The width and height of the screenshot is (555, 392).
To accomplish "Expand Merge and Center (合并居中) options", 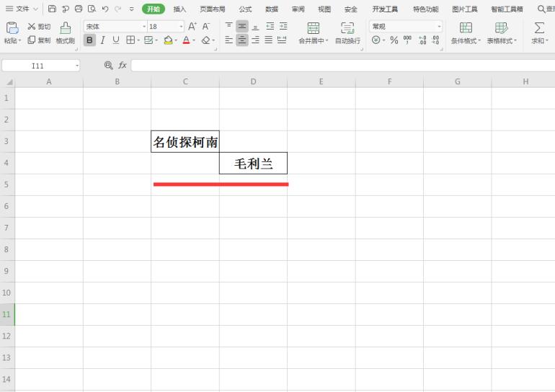I will coord(327,40).
